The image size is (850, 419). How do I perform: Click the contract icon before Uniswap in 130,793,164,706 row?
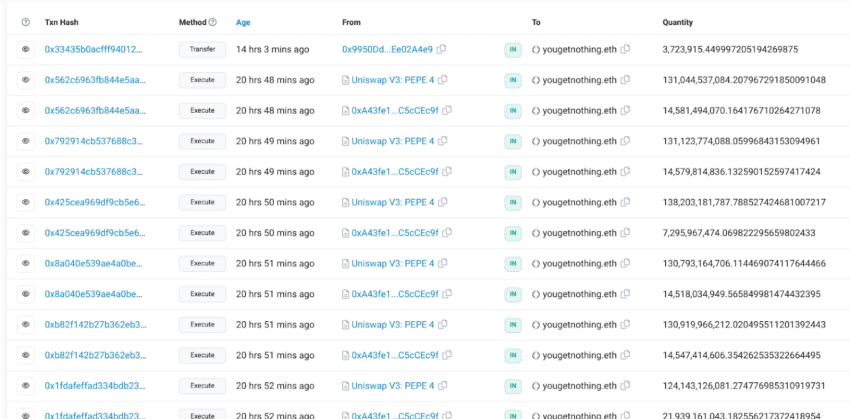(346, 264)
